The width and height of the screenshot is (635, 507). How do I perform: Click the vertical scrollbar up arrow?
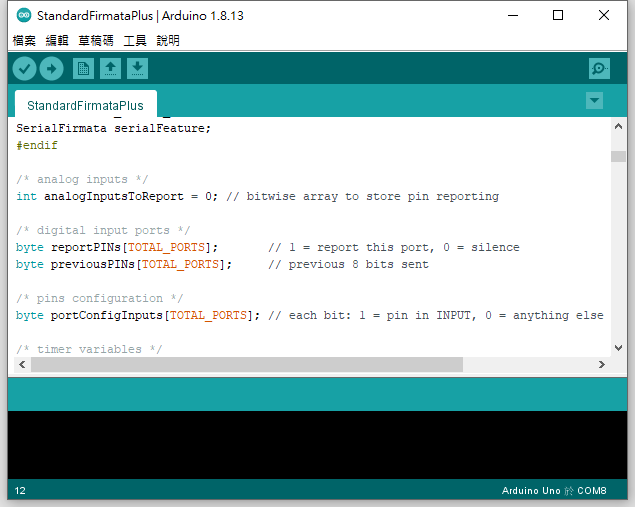[618, 126]
